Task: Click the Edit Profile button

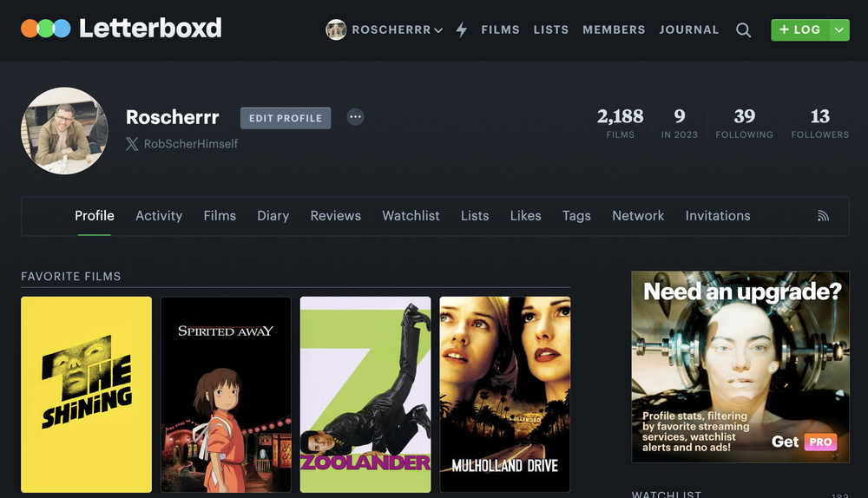Action: click(x=286, y=118)
